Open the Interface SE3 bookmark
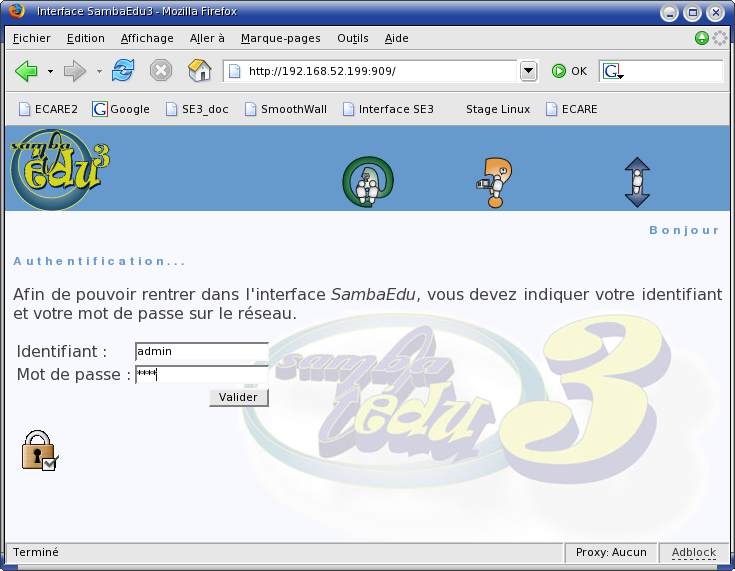Image resolution: width=735 pixels, height=571 pixels. [388, 109]
